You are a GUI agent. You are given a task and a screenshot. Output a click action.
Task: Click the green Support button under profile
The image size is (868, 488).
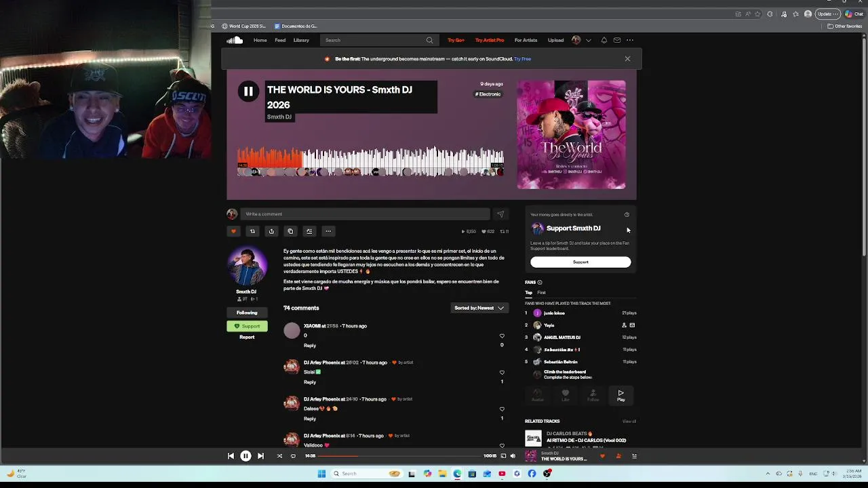click(247, 326)
